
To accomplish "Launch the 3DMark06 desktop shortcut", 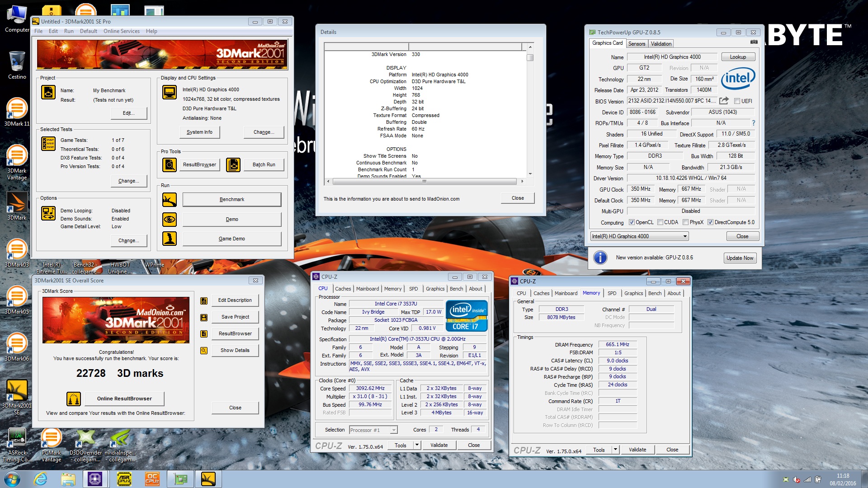I will [x=17, y=347].
